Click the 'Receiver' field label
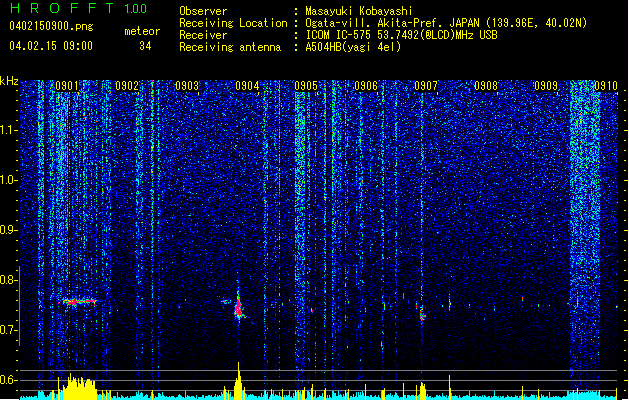The width and height of the screenshot is (629, 400). (203, 35)
